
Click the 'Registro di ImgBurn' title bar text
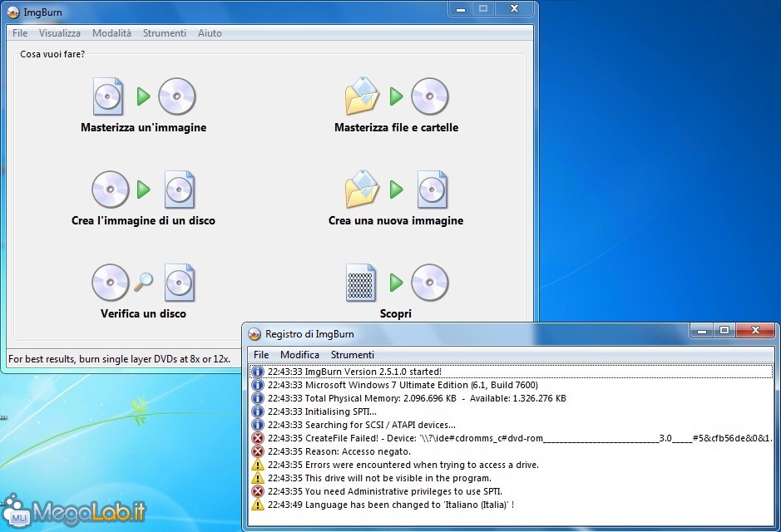tap(309, 334)
